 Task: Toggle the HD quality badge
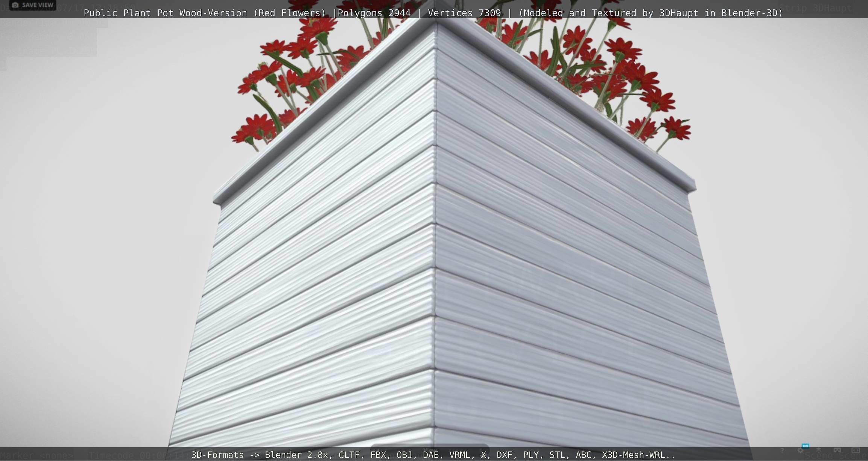tap(805, 446)
